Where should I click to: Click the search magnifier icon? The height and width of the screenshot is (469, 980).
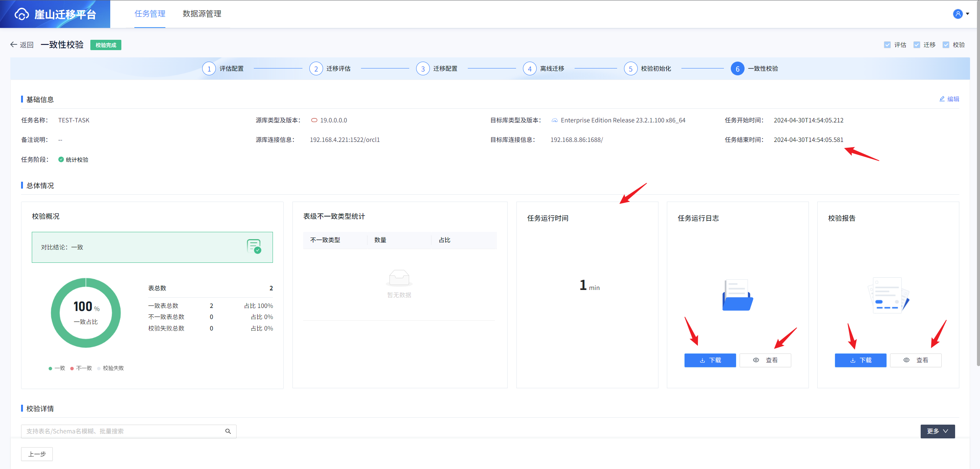[x=228, y=431]
